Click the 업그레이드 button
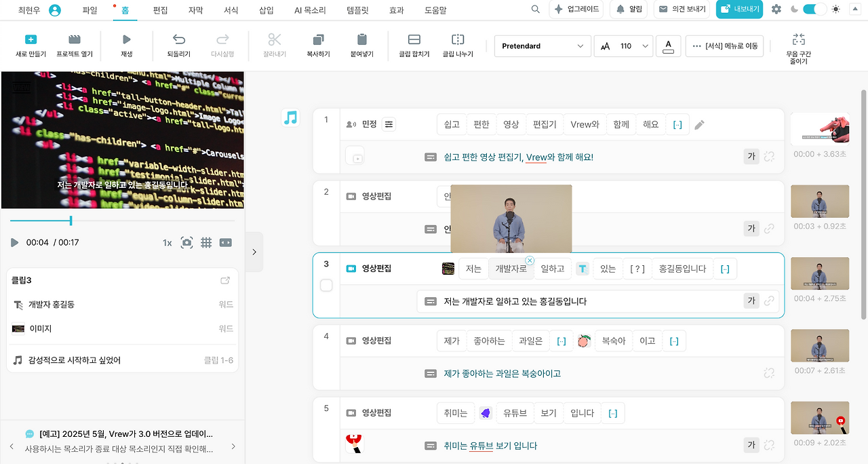The height and width of the screenshot is (464, 868). click(x=575, y=9)
